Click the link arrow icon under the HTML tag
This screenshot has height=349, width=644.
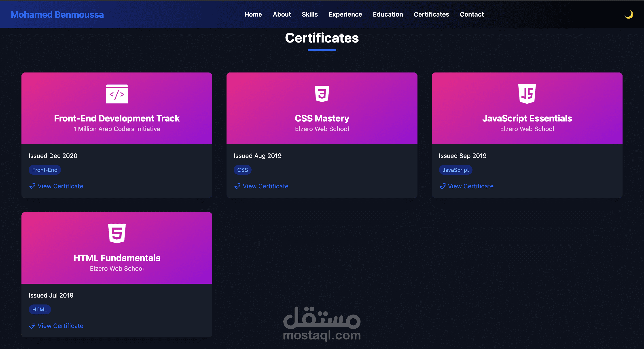click(32, 326)
